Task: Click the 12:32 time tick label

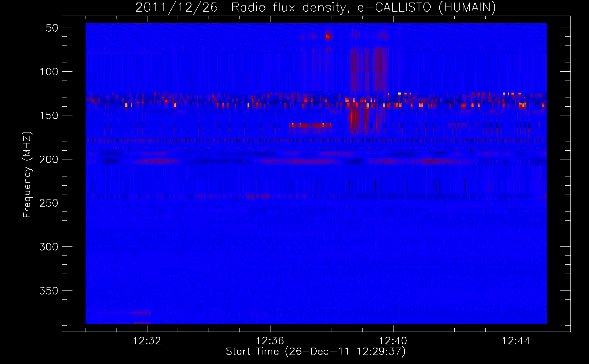Action: pos(147,341)
